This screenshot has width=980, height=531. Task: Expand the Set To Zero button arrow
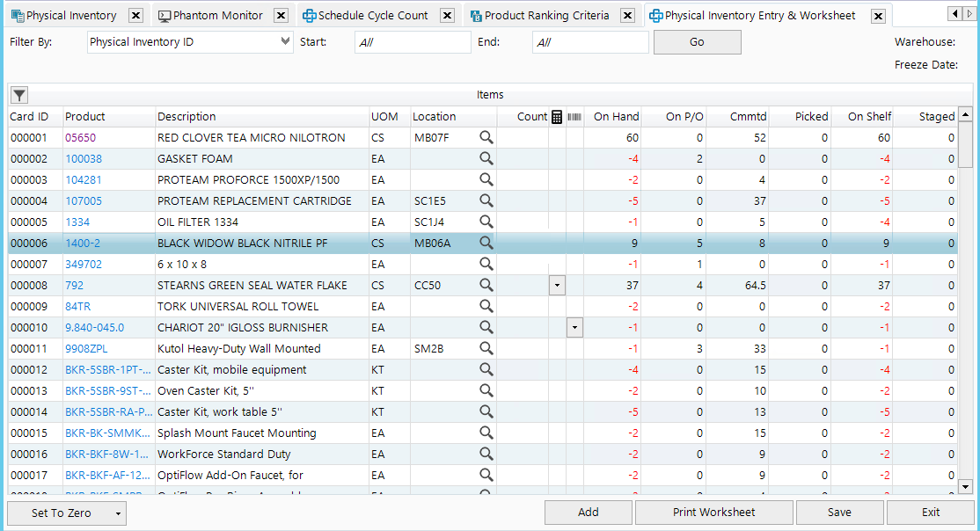pyautogui.click(x=117, y=513)
